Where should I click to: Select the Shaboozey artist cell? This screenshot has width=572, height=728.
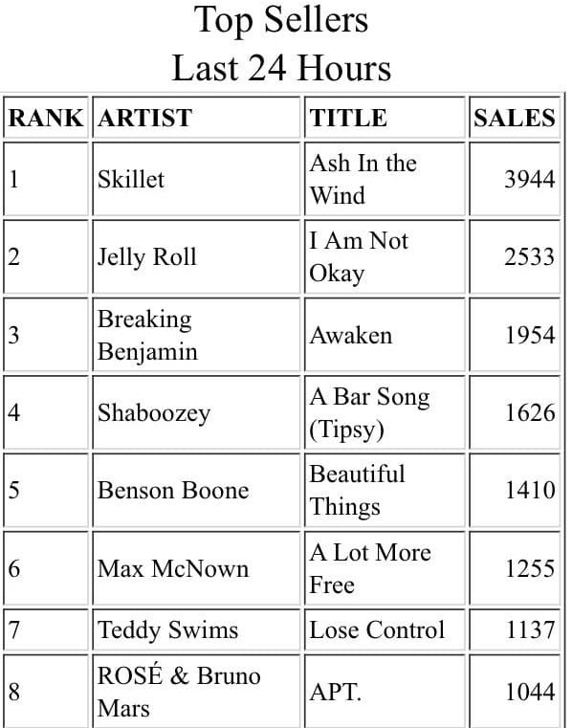(196, 412)
